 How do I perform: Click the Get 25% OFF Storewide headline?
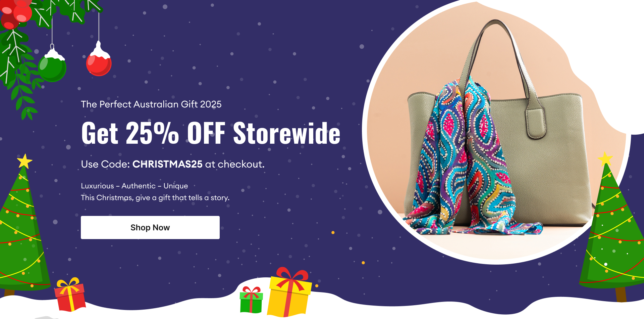[x=211, y=133]
